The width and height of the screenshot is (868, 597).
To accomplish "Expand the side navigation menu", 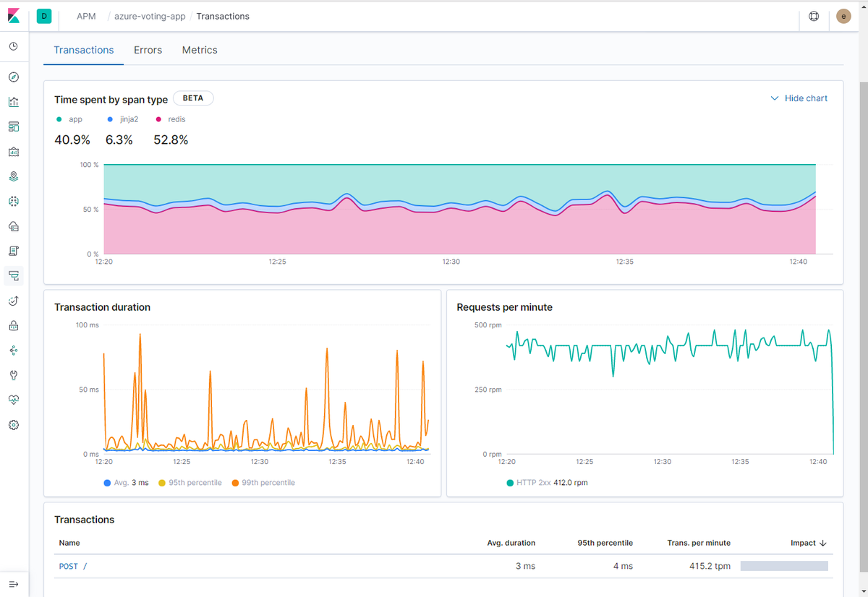I will point(14,584).
